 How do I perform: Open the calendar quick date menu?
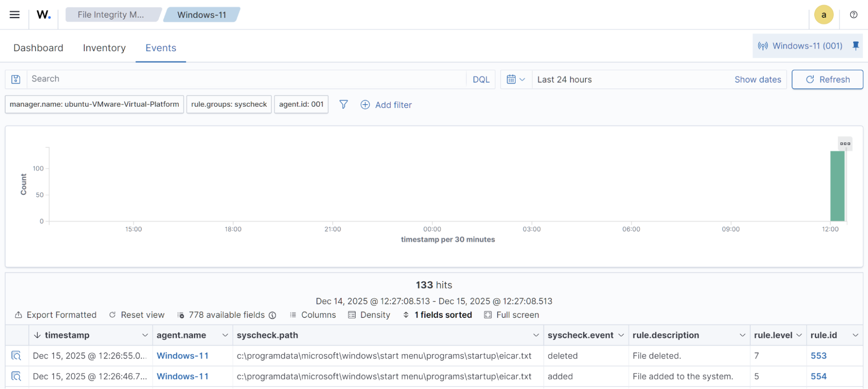click(516, 79)
